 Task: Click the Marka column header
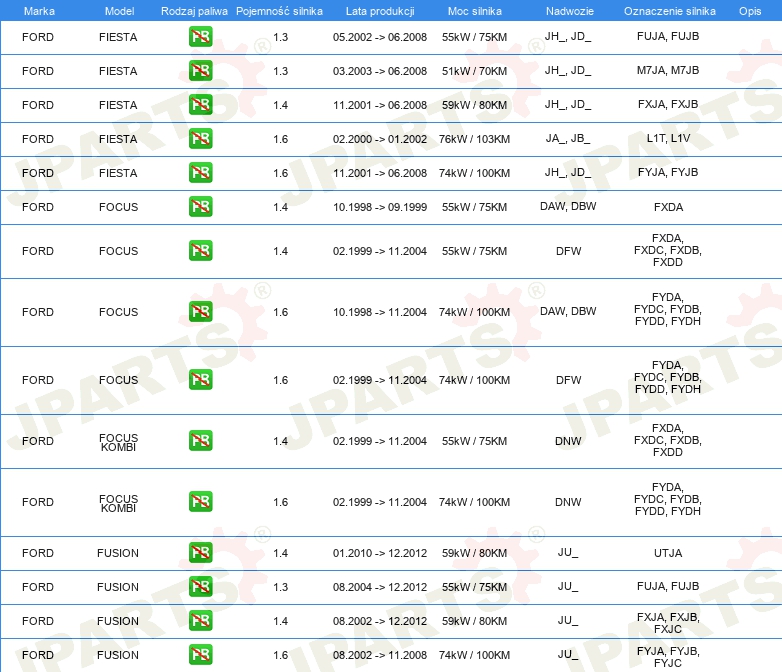point(39,11)
